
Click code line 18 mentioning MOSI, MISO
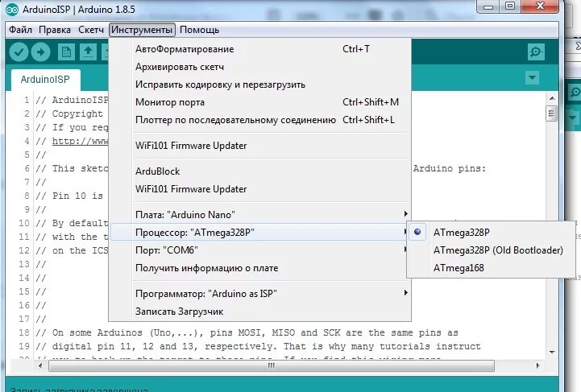247,332
